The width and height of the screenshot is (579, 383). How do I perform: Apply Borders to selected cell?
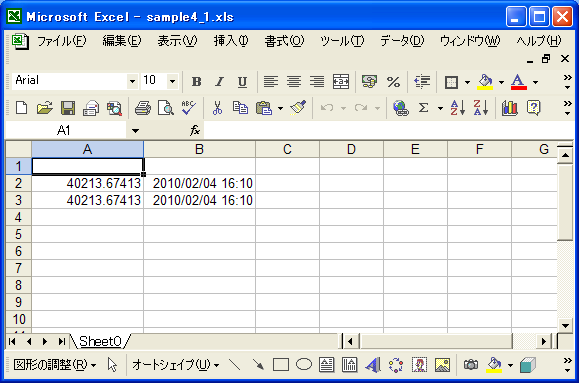(x=451, y=82)
